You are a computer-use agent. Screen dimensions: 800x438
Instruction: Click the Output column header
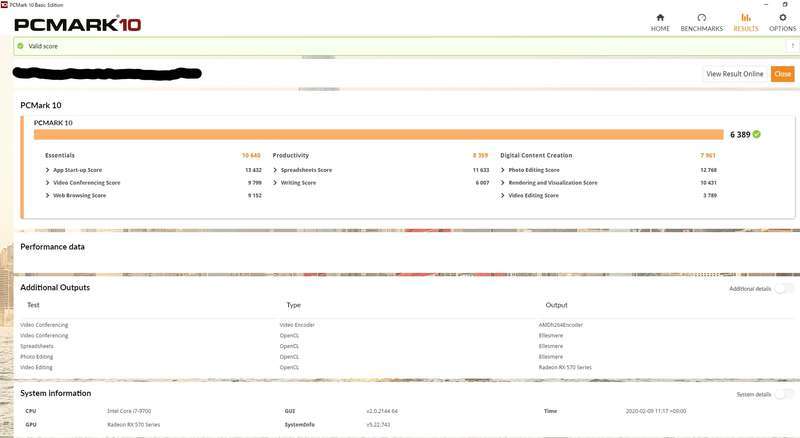pos(556,305)
